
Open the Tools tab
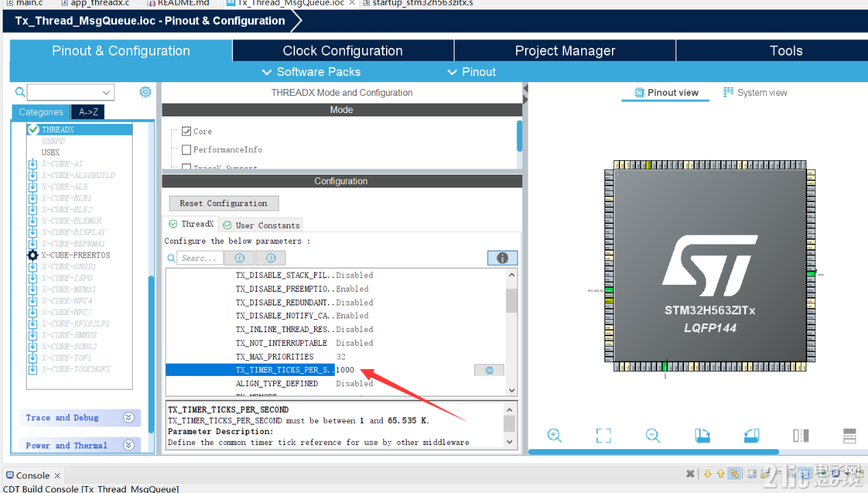(785, 51)
